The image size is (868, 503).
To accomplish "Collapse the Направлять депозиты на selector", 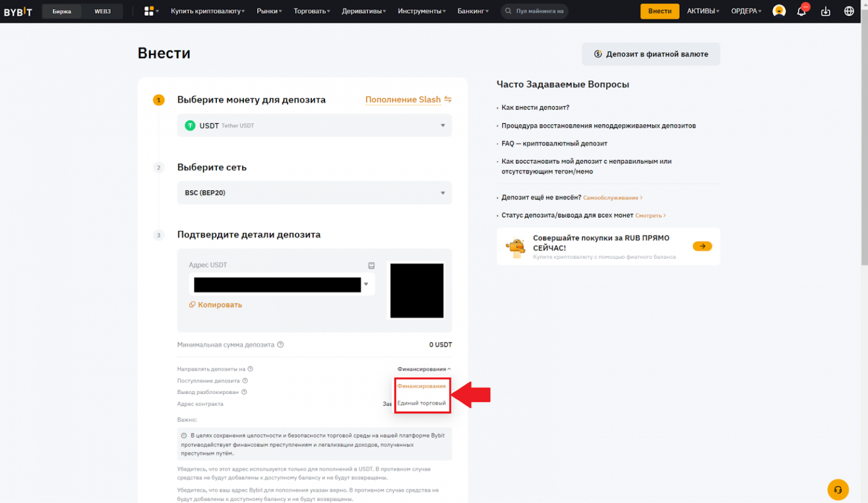I will click(x=423, y=368).
